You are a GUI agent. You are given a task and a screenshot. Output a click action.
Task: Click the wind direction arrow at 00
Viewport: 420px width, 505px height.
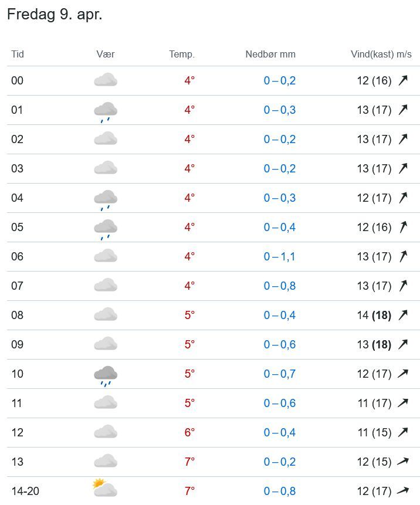(403, 80)
